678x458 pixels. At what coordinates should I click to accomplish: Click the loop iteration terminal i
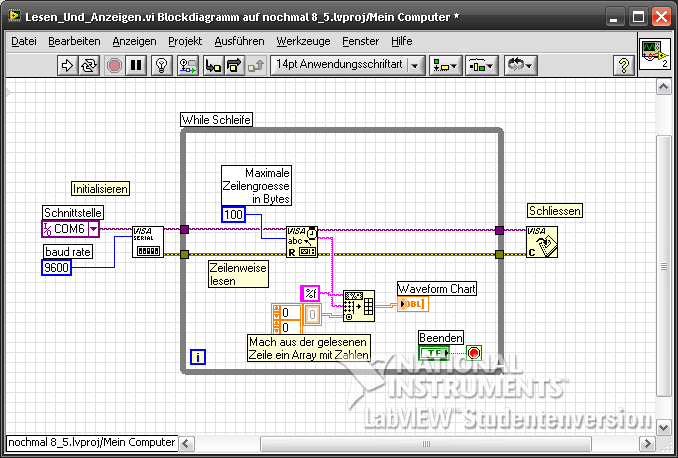(198, 357)
